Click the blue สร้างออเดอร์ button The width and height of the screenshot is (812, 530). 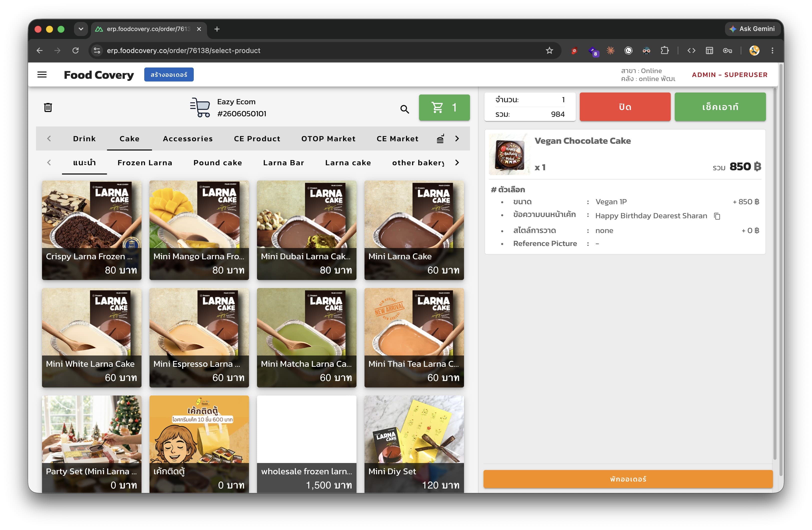(x=169, y=74)
